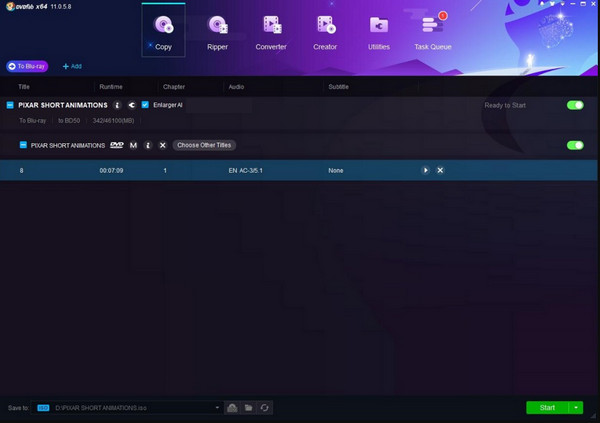The width and height of the screenshot is (600, 423).
Task: Start the copy task
Action: point(547,408)
